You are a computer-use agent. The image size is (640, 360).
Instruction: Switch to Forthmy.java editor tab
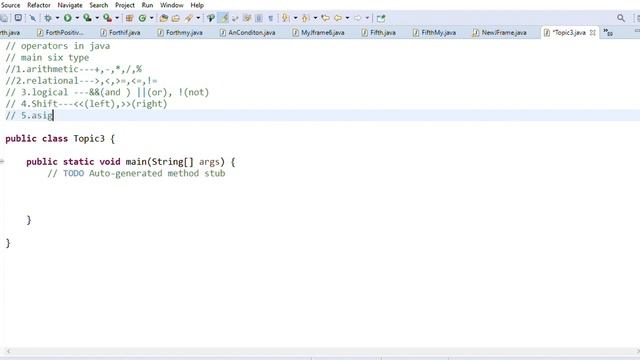click(x=180, y=32)
